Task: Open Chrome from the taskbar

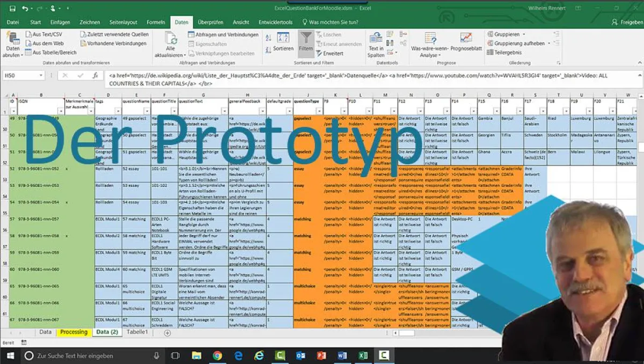Action: tap(218, 355)
